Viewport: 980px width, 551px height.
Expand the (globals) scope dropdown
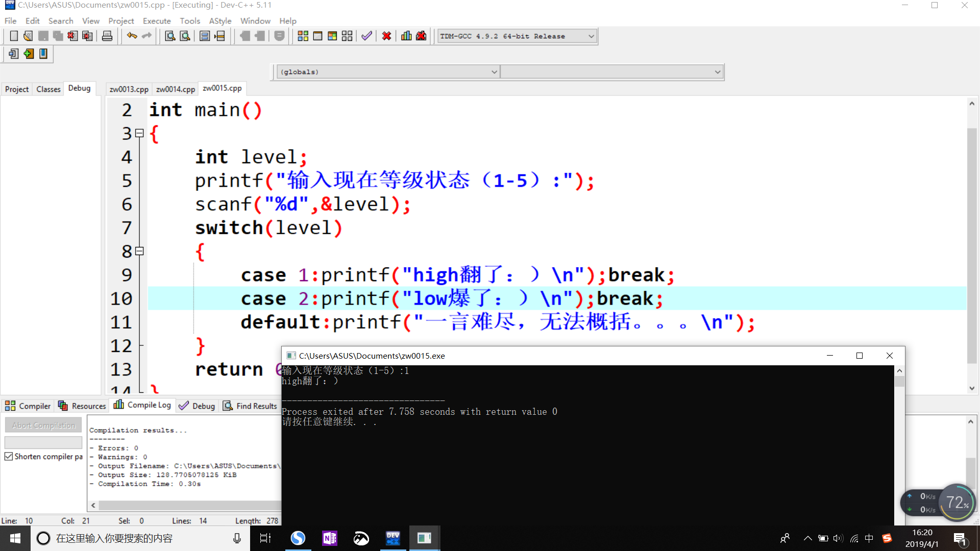click(494, 72)
